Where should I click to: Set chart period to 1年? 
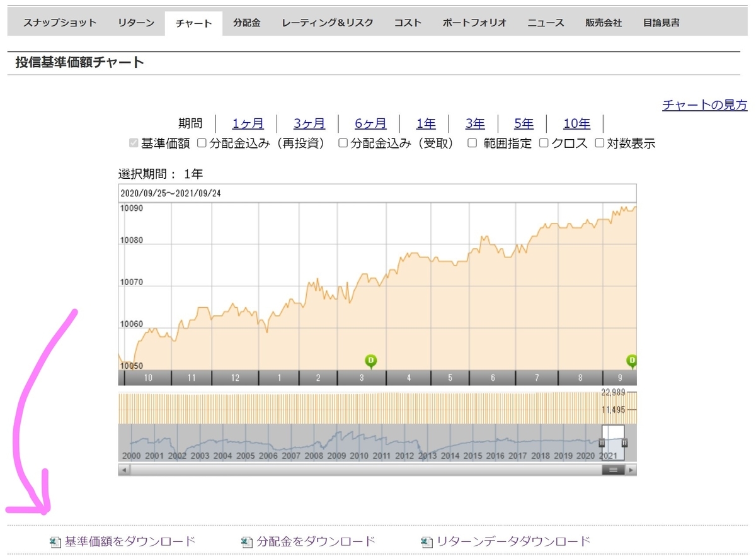click(426, 123)
